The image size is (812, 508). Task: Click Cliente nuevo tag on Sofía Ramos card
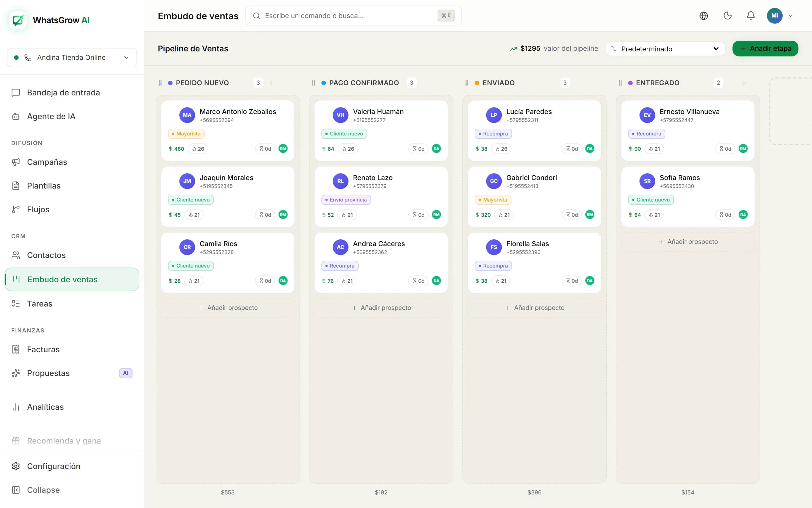click(x=651, y=200)
